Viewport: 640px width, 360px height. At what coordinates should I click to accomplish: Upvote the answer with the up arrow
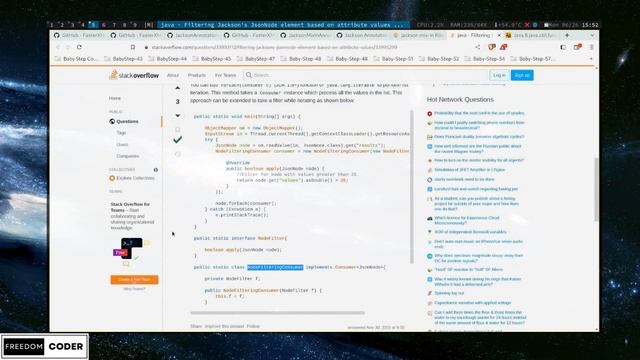click(178, 88)
